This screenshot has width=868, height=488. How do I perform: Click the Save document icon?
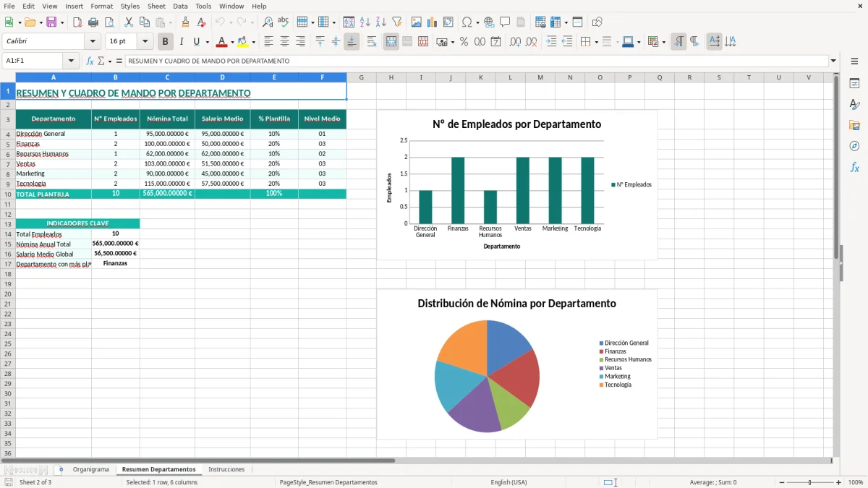click(x=51, y=22)
